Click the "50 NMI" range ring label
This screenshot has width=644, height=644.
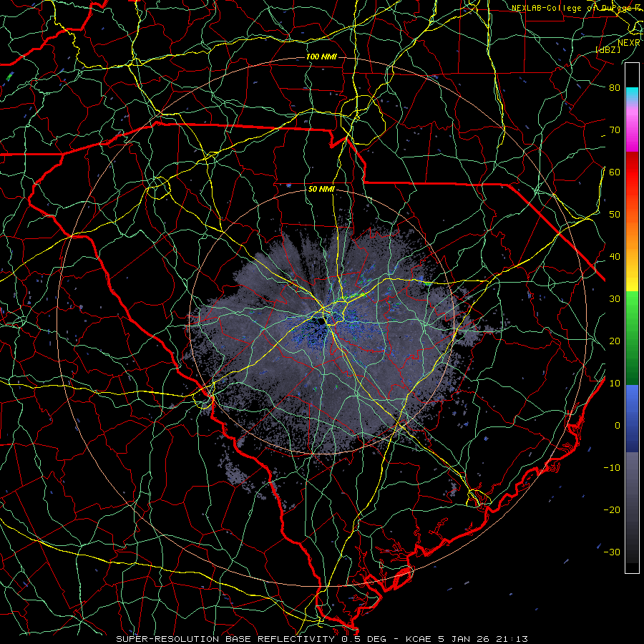tap(321, 190)
